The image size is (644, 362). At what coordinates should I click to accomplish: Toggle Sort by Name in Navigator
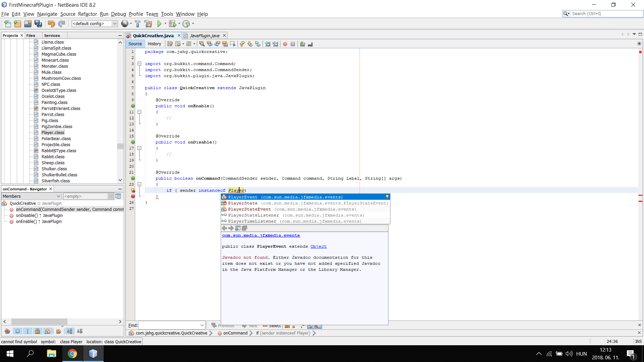69,331
